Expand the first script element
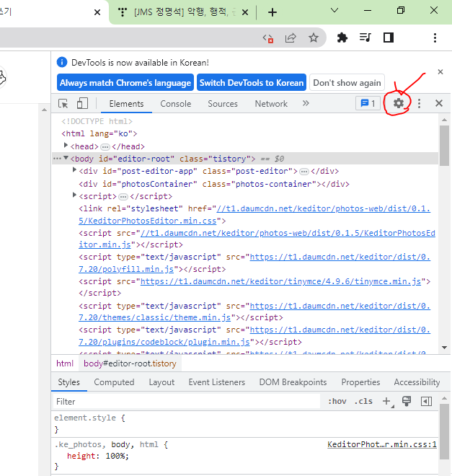 click(x=74, y=195)
